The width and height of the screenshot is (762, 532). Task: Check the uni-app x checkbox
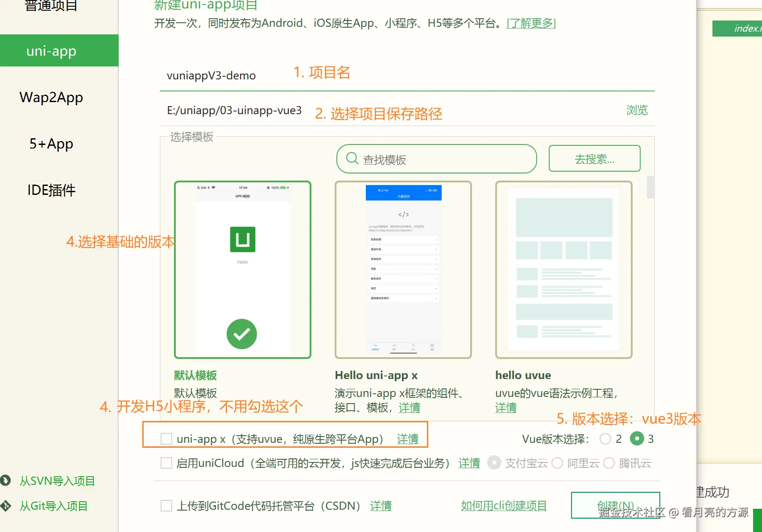[166, 439]
